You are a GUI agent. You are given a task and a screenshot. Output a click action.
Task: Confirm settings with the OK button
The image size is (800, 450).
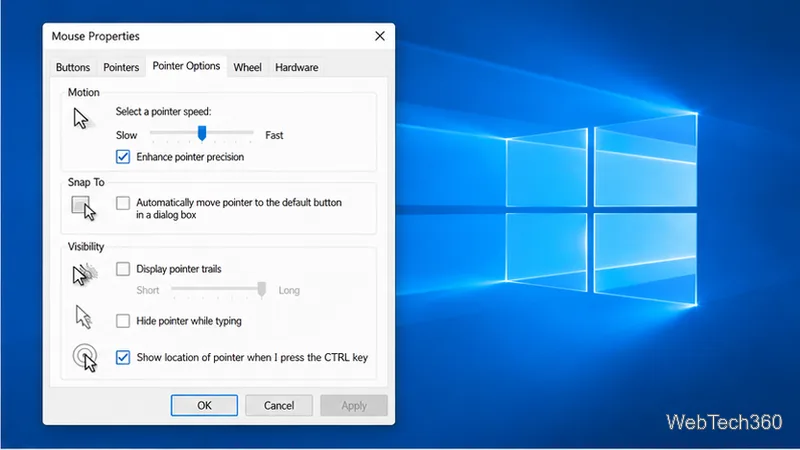point(204,406)
